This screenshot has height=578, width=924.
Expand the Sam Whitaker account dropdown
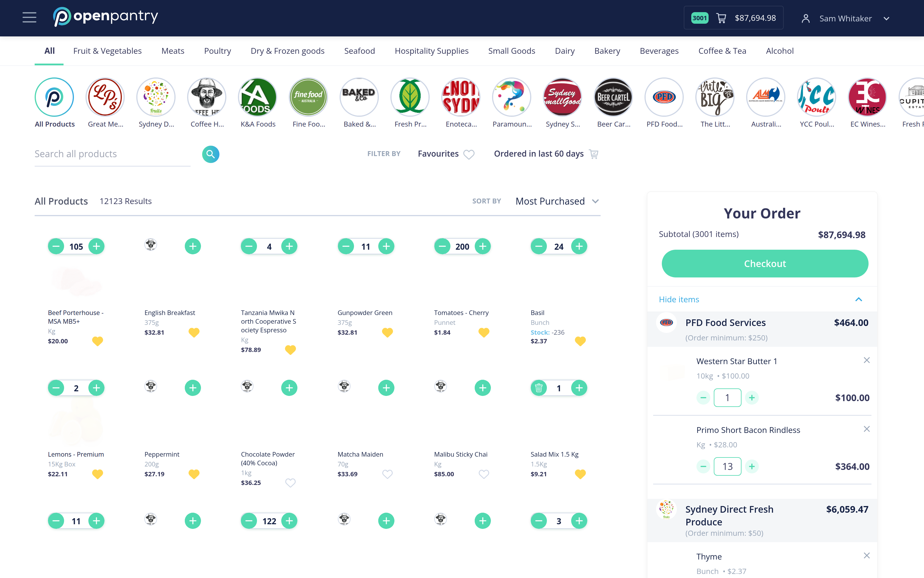(x=886, y=19)
